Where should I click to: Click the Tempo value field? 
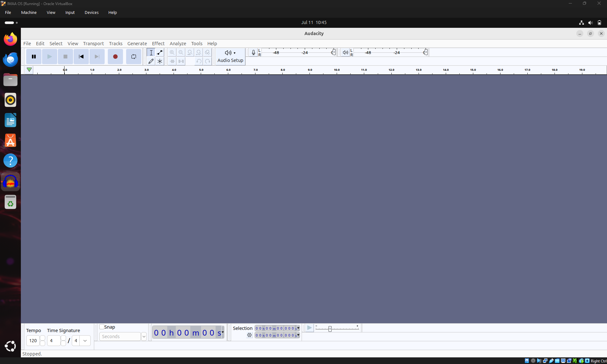click(33, 341)
